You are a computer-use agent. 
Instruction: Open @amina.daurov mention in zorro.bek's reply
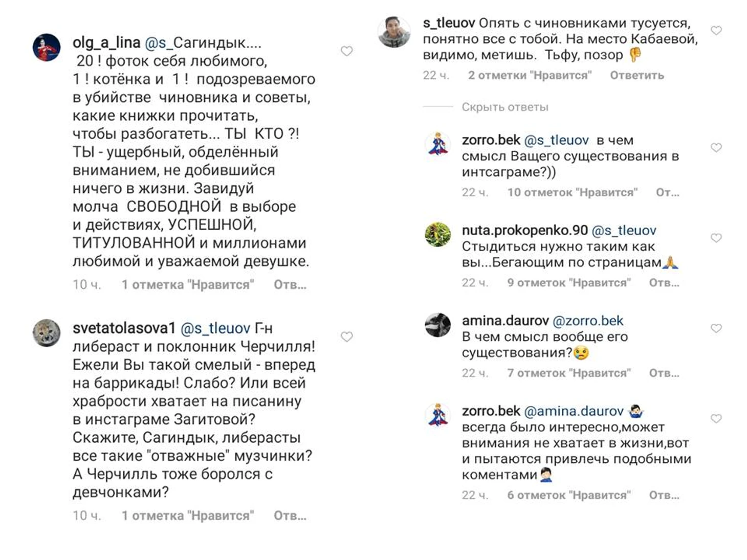[x=574, y=411]
